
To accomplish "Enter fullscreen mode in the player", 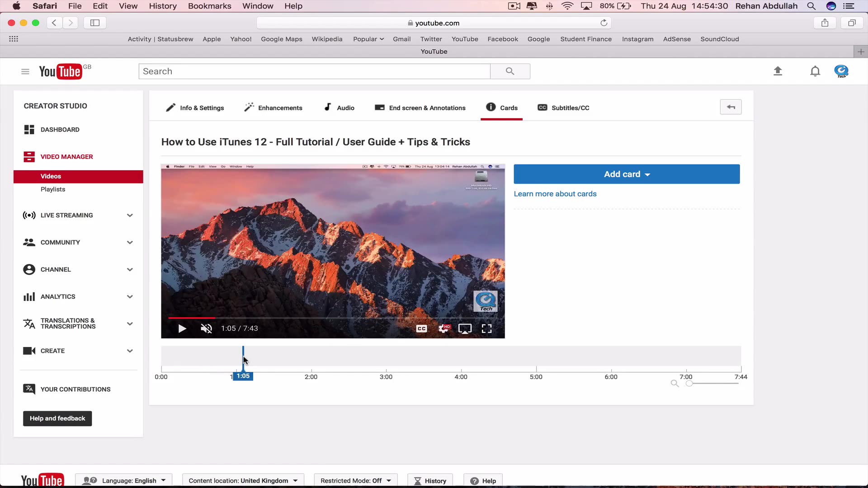I will (x=486, y=328).
